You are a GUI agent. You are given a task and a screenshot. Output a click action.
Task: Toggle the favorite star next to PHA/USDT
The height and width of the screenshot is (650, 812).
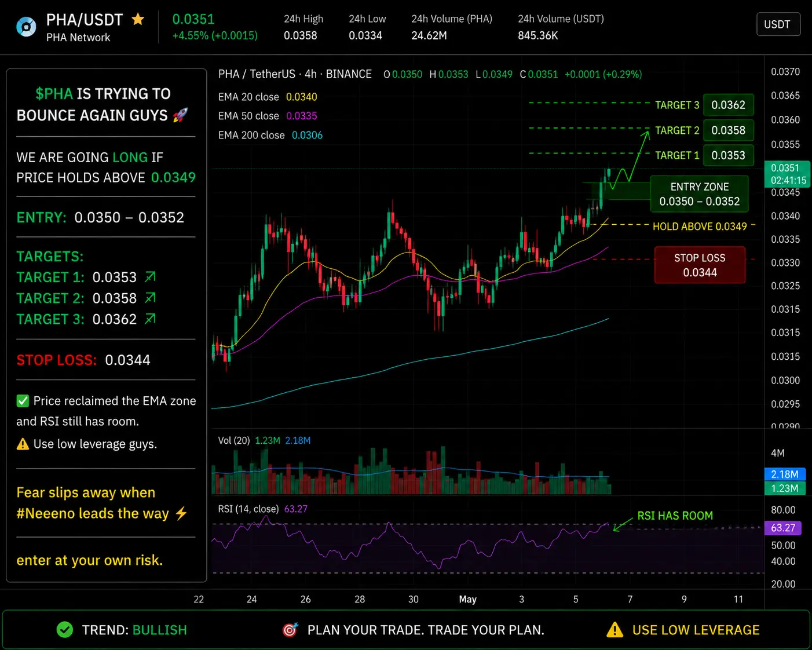138,19
